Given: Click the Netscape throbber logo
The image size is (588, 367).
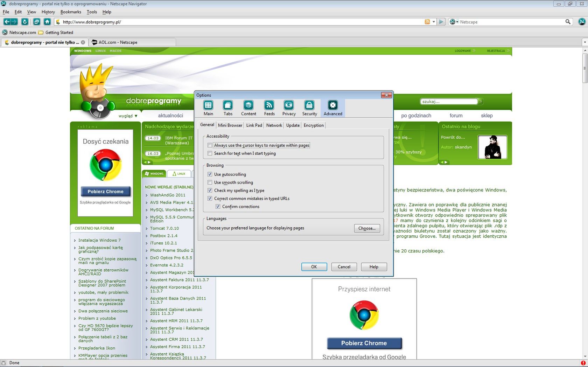Looking at the screenshot, I should [582, 22].
